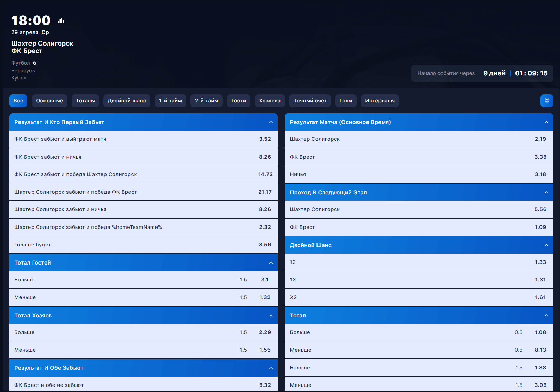Open the 2-й тайм tab
This screenshot has height=392, width=560.
tap(207, 101)
